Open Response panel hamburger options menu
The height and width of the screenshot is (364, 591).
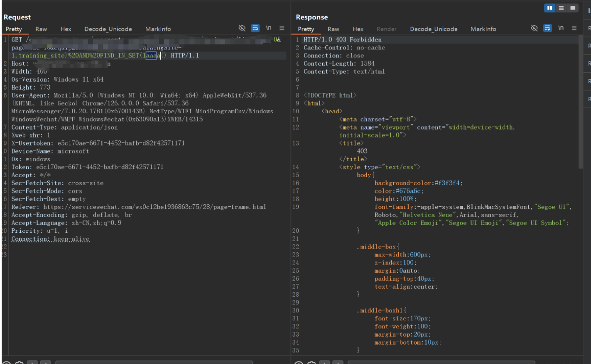pyautogui.click(x=574, y=28)
